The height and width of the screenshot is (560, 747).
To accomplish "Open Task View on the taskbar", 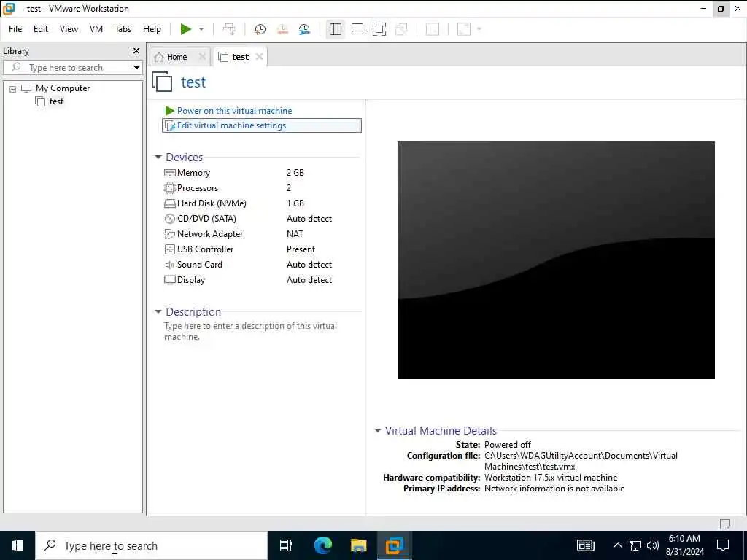I will click(286, 545).
